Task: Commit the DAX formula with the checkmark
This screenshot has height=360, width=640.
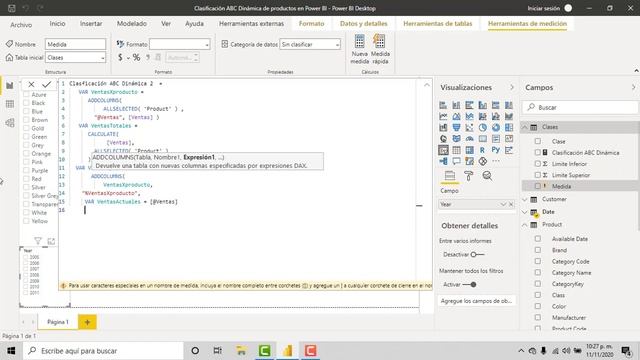Action: click(x=47, y=84)
